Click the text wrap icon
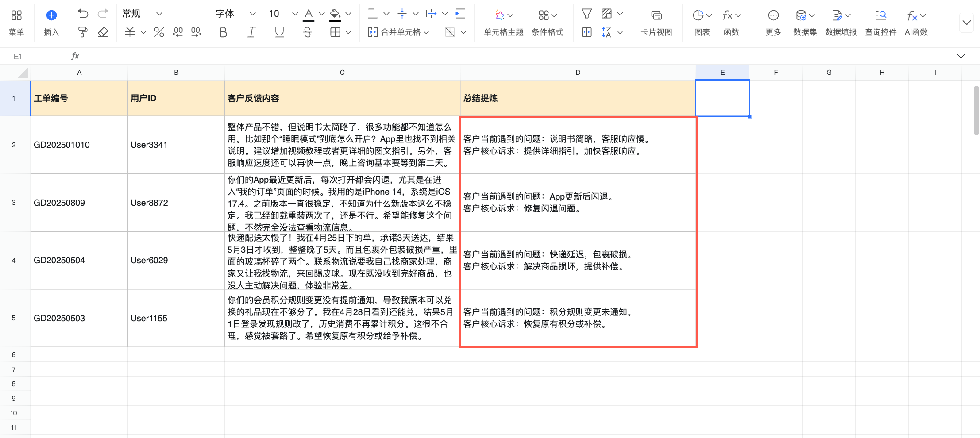This screenshot has width=980, height=438. pos(431,14)
